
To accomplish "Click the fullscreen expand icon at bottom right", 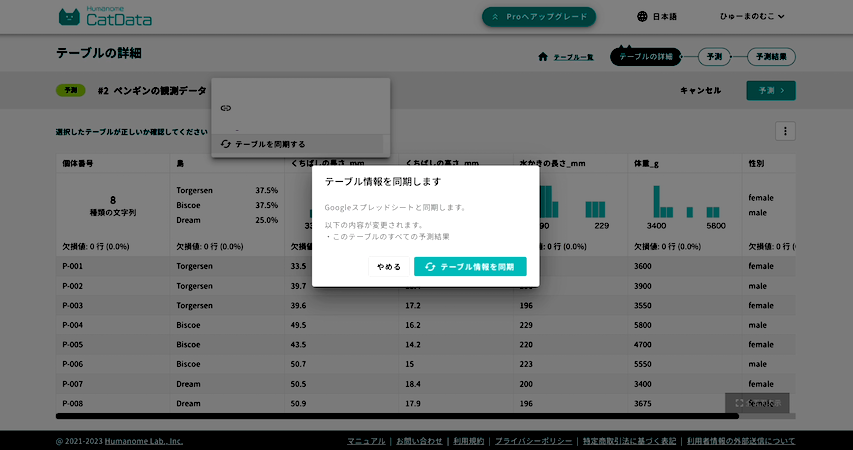I will pyautogui.click(x=739, y=403).
